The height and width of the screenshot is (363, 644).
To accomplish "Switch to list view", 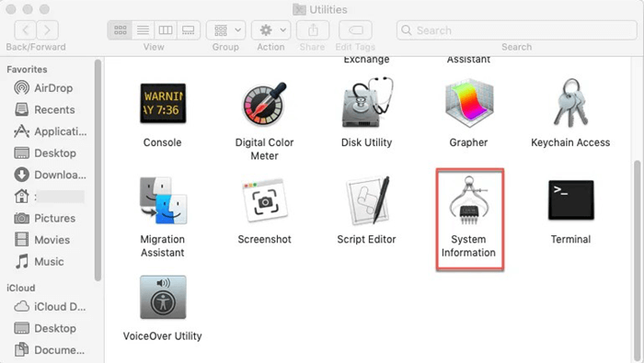I will point(143,30).
